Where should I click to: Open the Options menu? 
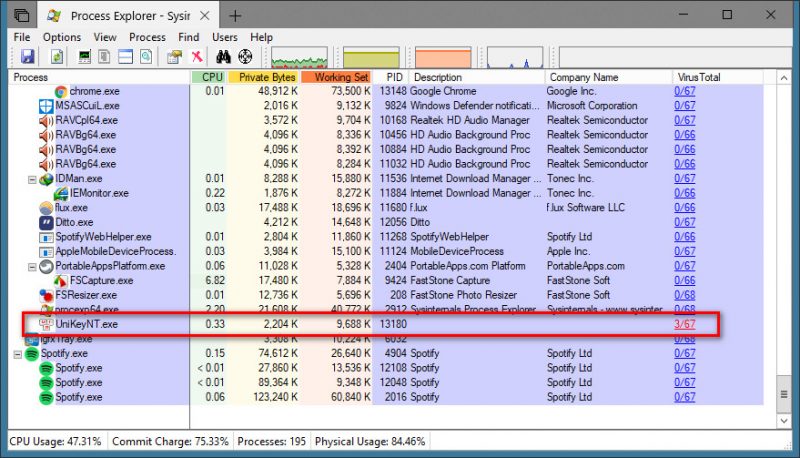tap(62, 37)
